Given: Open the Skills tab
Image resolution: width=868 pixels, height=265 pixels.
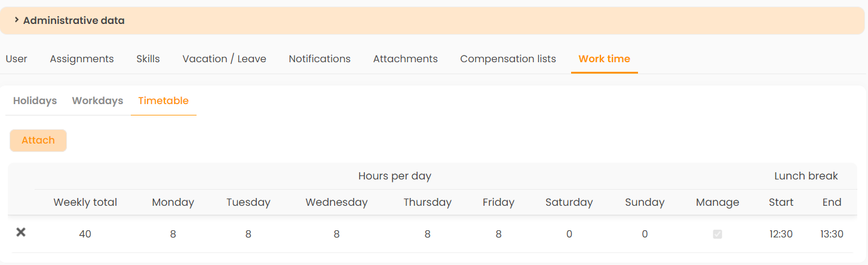Looking at the screenshot, I should 148,59.
